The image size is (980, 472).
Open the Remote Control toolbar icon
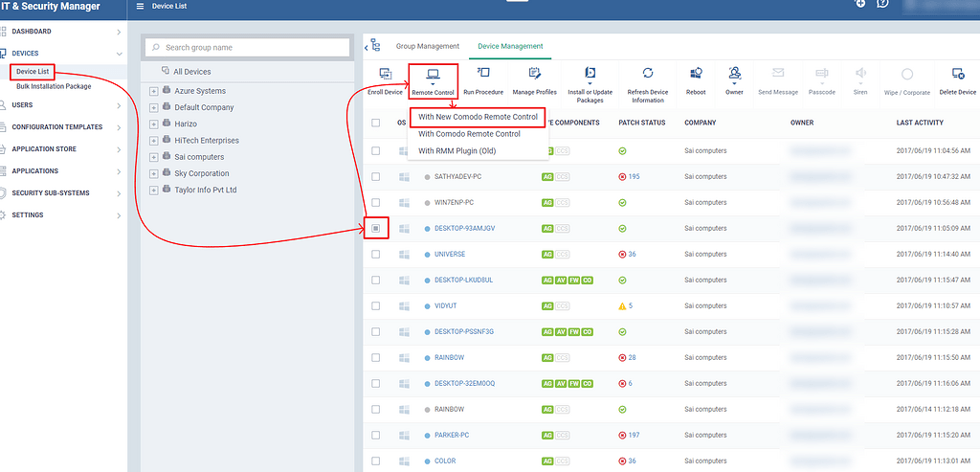coord(433,74)
